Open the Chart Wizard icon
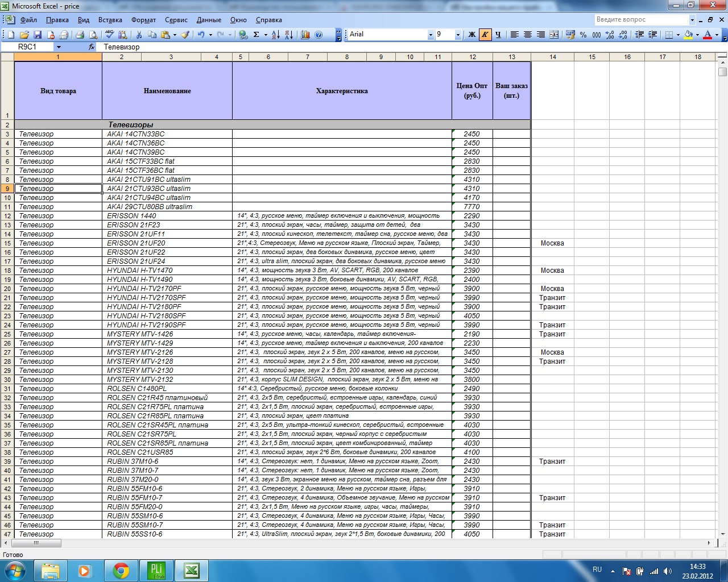728x582 pixels. point(305,35)
